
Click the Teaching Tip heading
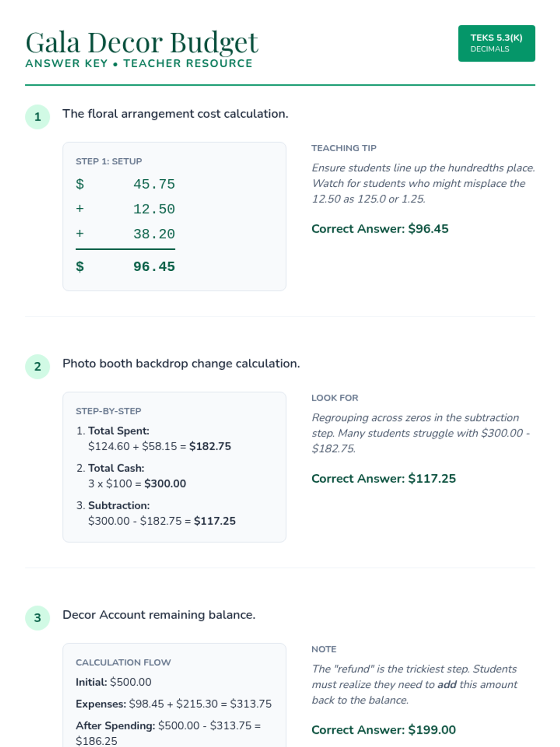(343, 148)
